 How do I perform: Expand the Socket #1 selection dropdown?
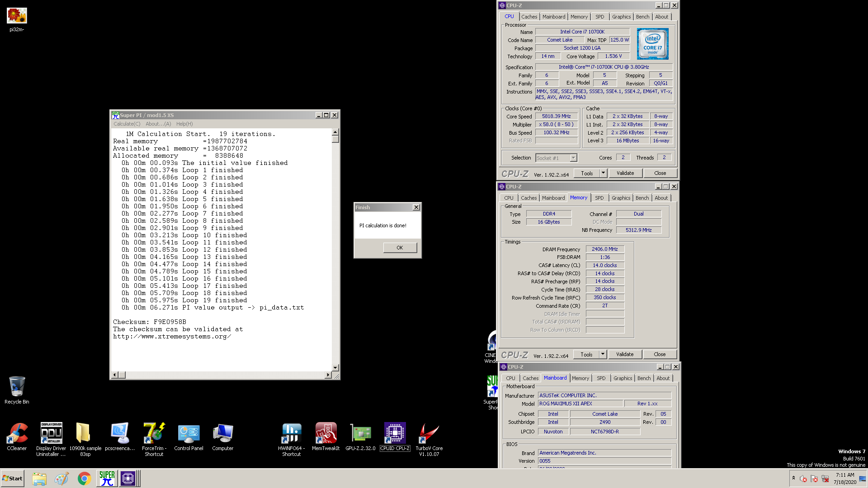tap(573, 158)
